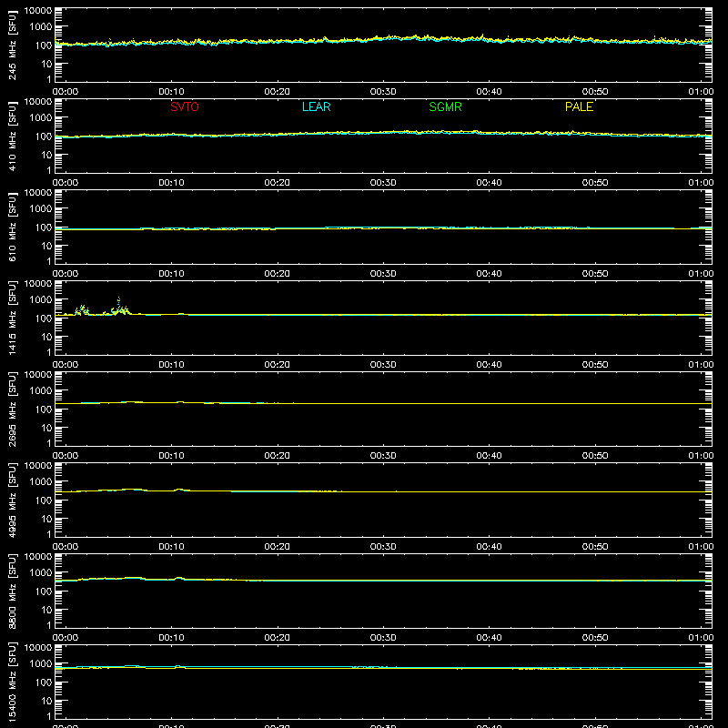Click the cyan LEAR legend label
728x728 pixels.
coord(316,106)
